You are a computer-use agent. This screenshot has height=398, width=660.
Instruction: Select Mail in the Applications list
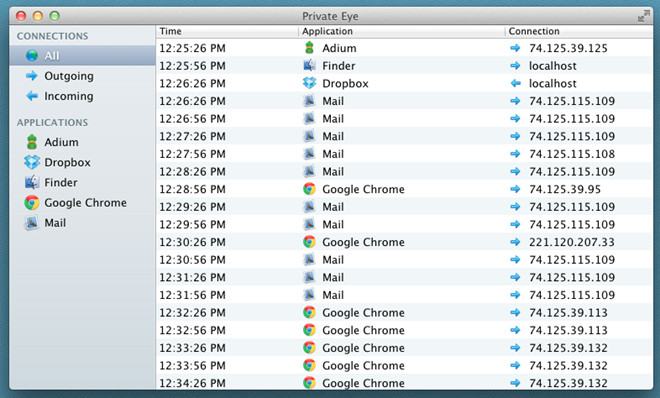pos(82,223)
